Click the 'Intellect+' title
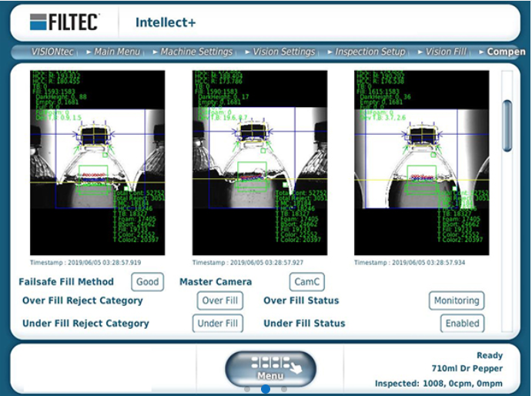Image resolution: width=532 pixels, height=396 pixels. pyautogui.click(x=166, y=22)
